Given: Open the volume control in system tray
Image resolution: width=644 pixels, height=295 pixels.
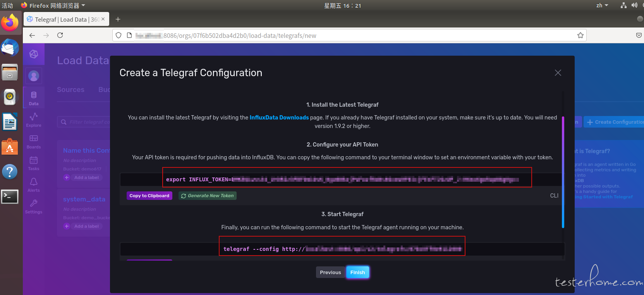Looking at the screenshot, I should (x=634, y=5).
